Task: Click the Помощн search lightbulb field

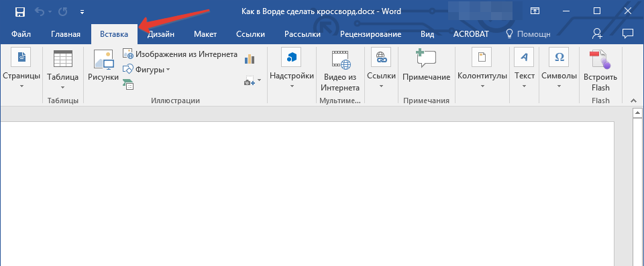Action: point(528,34)
